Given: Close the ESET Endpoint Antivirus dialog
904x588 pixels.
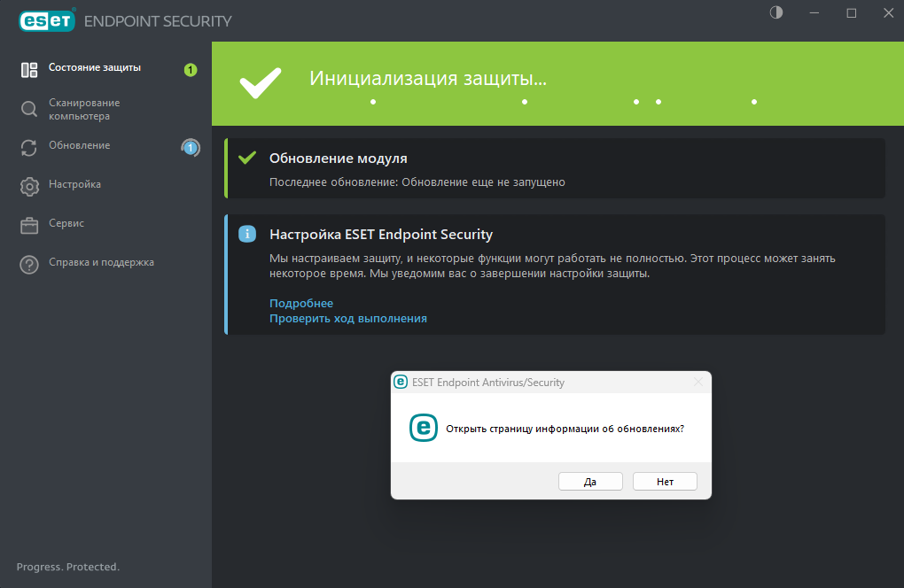Looking at the screenshot, I should coord(697,383).
